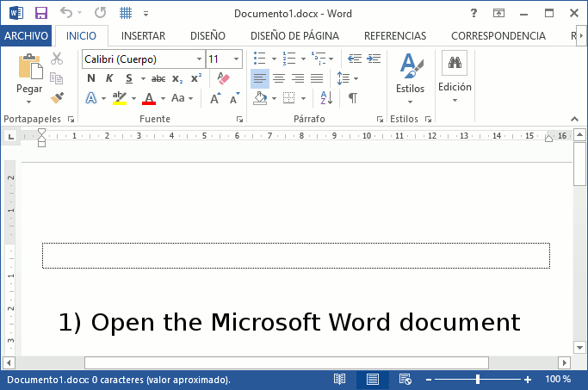Show more ribbon tabs with right arrow

click(581, 35)
